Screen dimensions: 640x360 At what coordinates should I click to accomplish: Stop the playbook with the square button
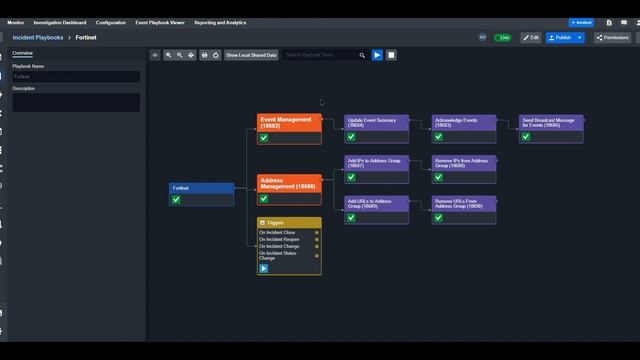(x=391, y=55)
